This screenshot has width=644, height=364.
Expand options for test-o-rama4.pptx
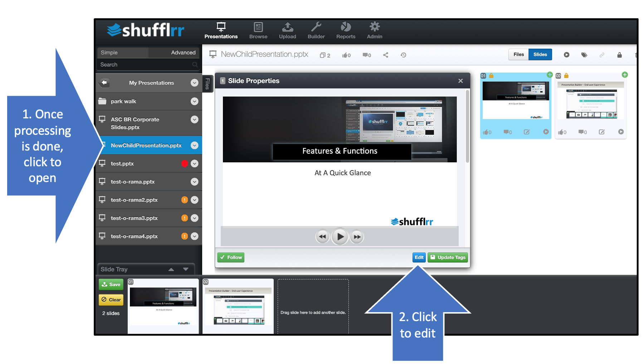195,236
